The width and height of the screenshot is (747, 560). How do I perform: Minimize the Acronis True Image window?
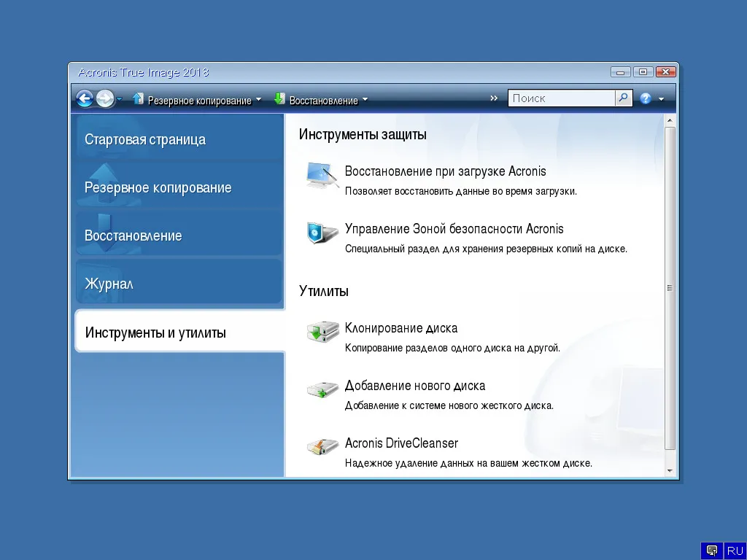point(620,72)
